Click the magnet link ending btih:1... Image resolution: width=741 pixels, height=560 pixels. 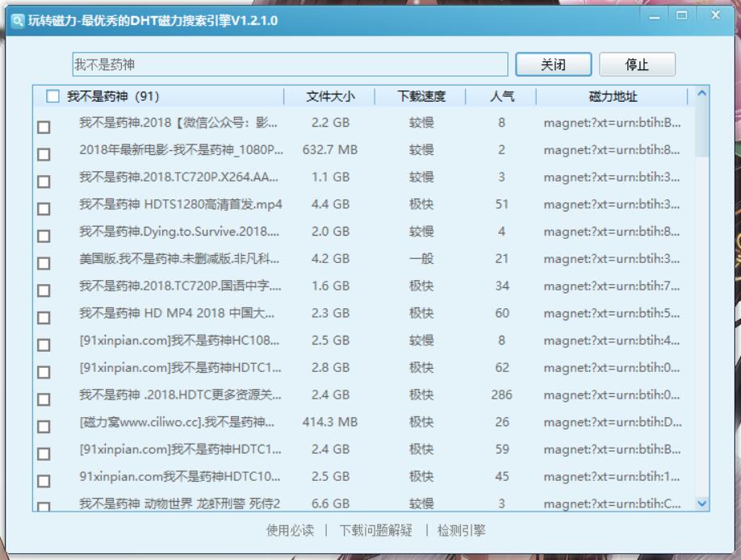coord(612,476)
